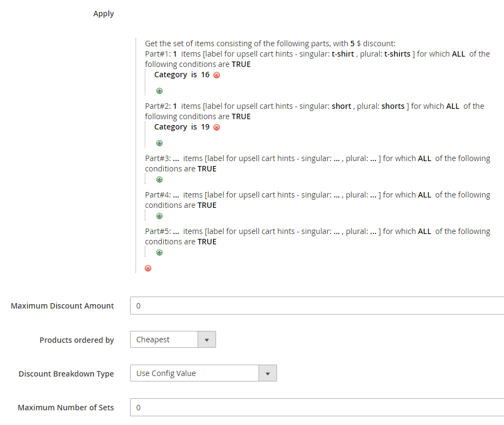
Task: Set the Part#4 singular label placeholder
Action: 336,195
